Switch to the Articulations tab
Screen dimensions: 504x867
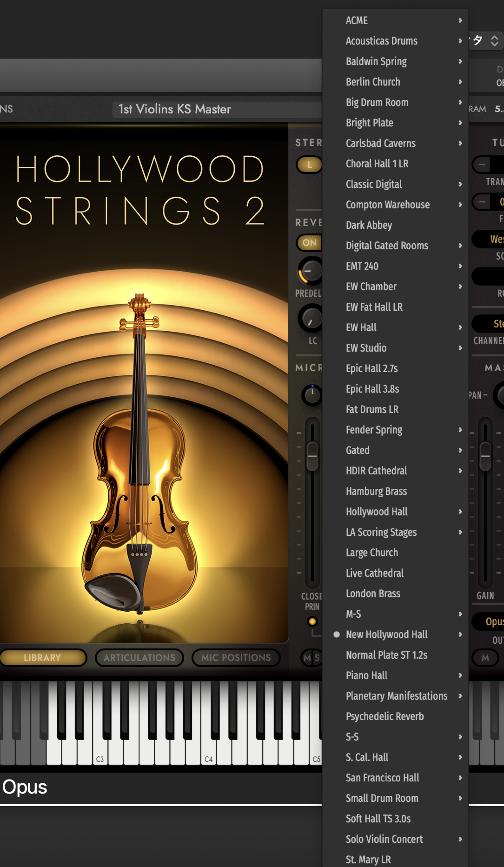tap(139, 658)
